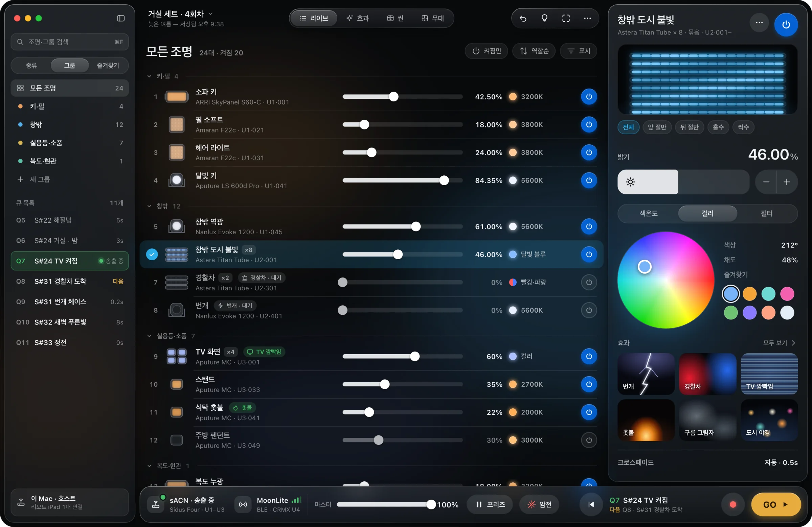Click the 프리즈 button
The image size is (812, 527).
(490, 504)
